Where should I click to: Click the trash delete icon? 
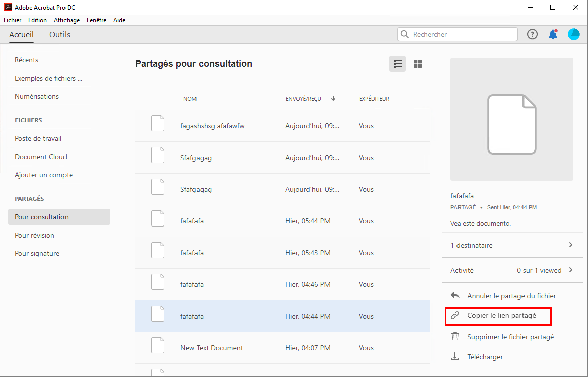click(455, 337)
